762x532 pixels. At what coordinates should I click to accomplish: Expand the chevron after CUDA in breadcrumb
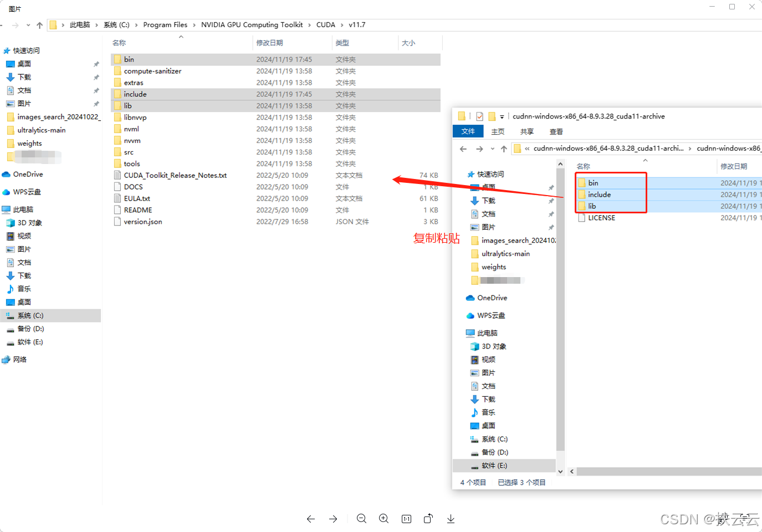click(342, 25)
